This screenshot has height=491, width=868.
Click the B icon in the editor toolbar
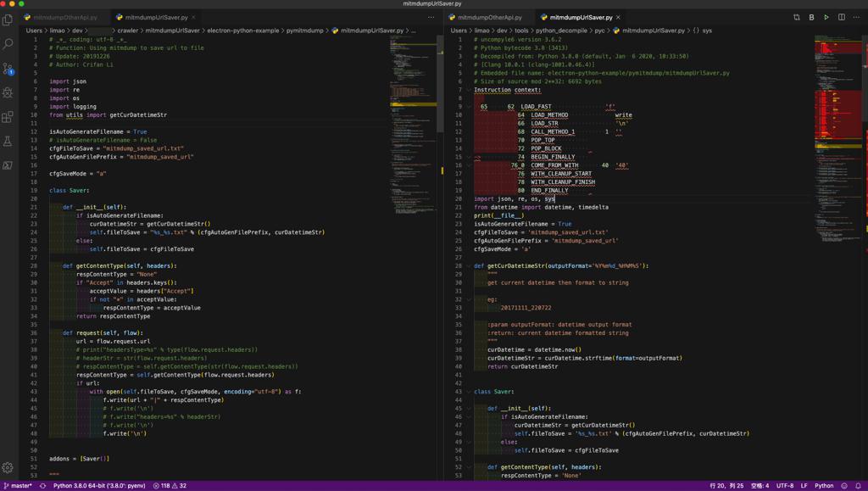click(811, 17)
